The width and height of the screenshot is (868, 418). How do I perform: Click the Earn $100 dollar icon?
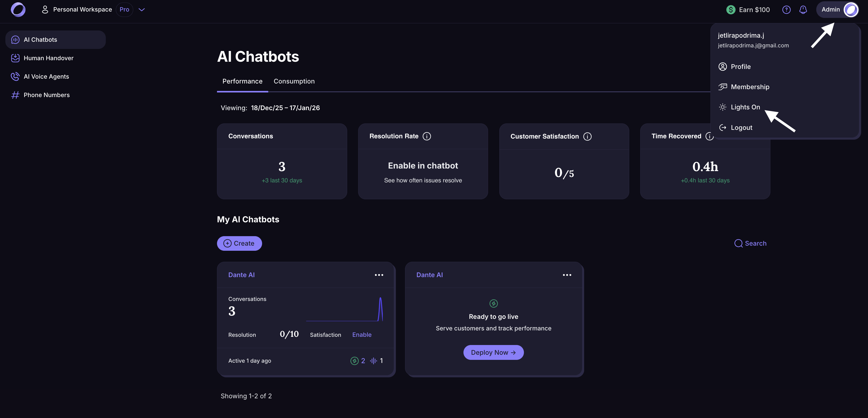click(x=730, y=10)
